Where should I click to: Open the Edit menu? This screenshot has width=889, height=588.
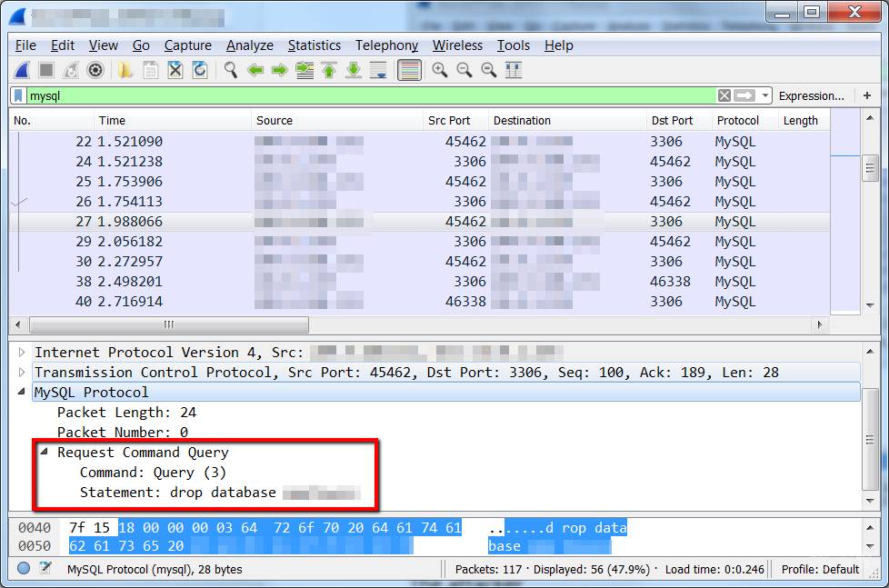[63, 45]
